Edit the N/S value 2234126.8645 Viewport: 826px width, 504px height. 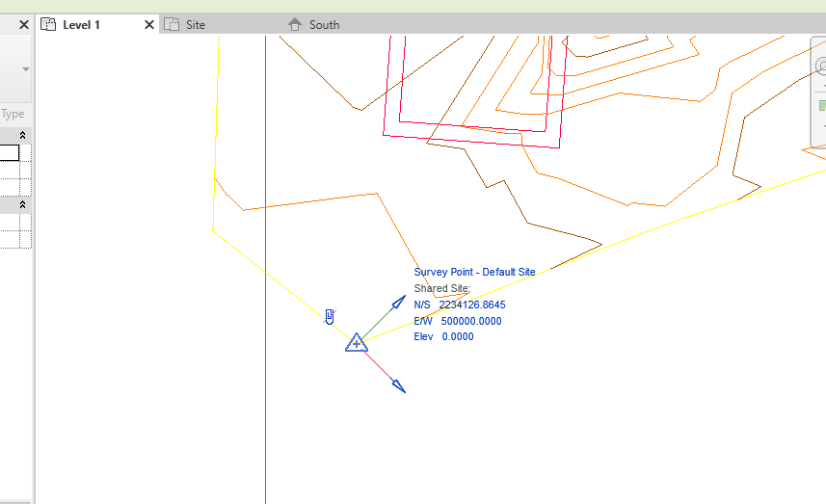click(472, 305)
